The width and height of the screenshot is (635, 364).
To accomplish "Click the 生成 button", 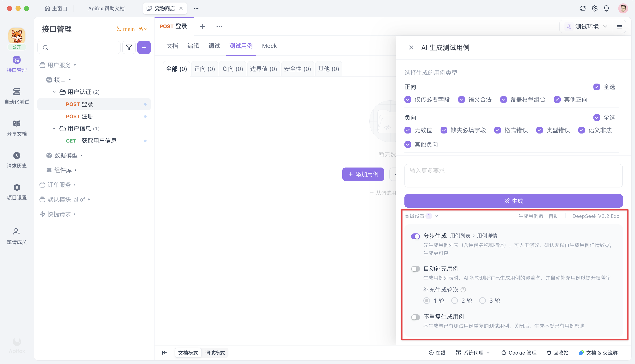I will pos(513,201).
